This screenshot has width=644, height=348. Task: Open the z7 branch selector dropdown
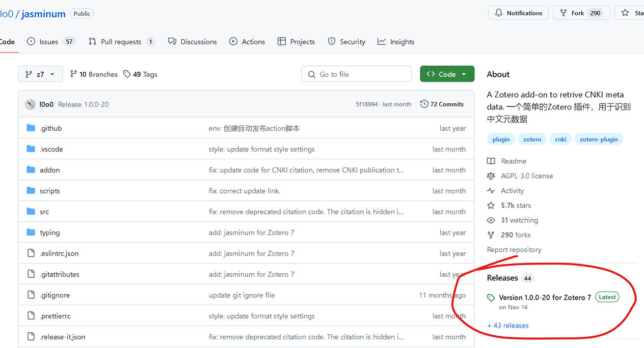[40, 74]
